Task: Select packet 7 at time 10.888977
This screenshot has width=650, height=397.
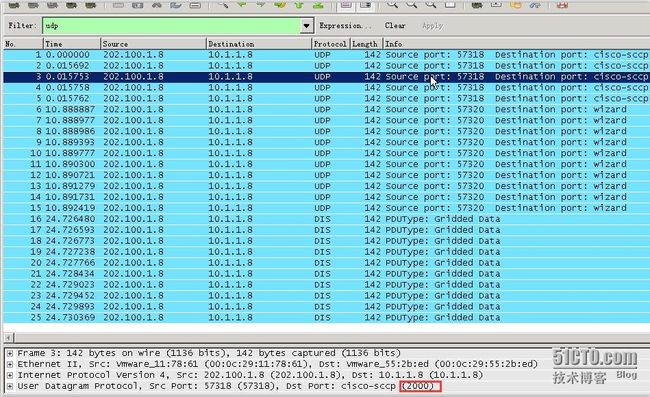Action: [327, 120]
